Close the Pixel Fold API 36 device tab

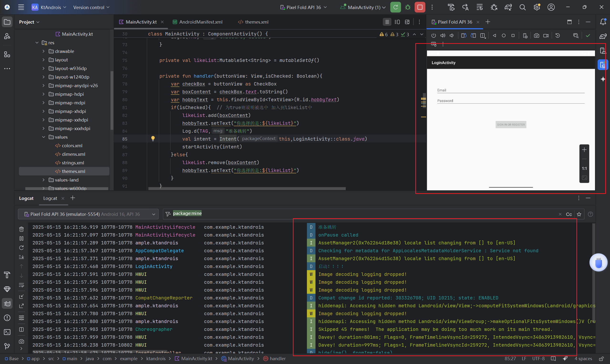(x=478, y=22)
